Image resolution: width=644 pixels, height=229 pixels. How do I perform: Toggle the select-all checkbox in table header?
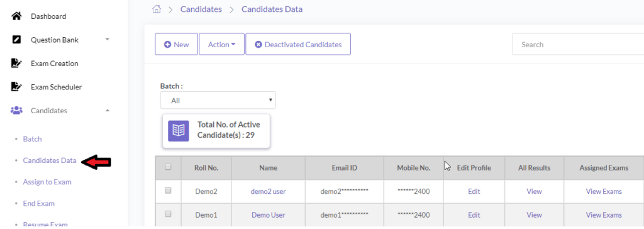[x=167, y=167]
